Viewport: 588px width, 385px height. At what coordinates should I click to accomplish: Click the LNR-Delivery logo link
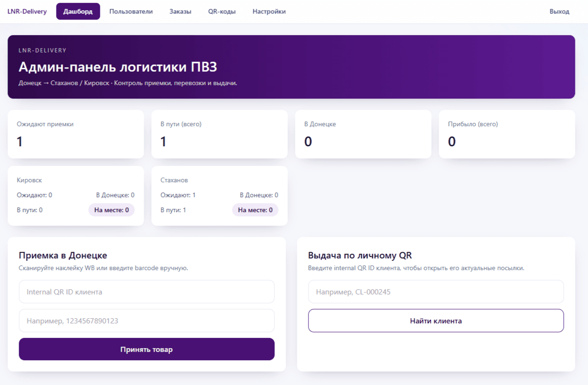tap(27, 11)
